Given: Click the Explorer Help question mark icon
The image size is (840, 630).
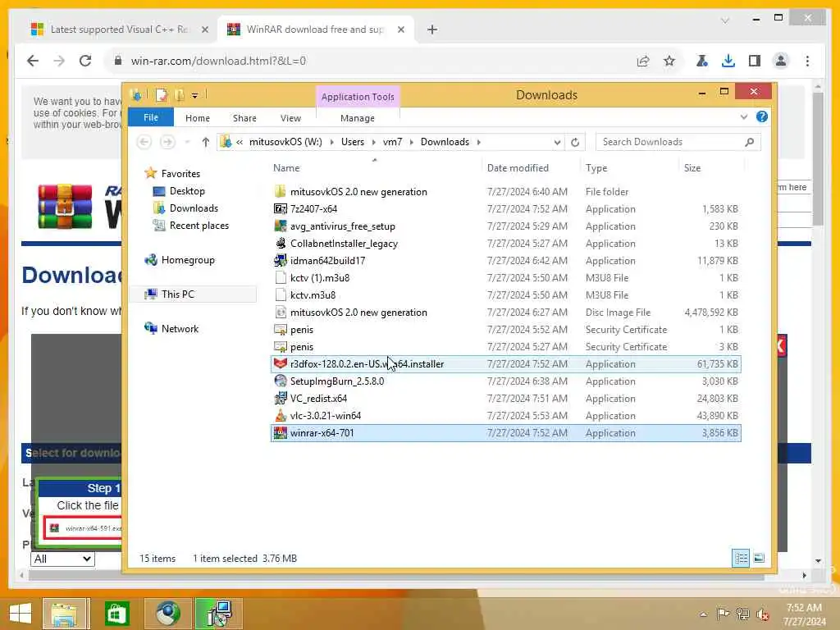Looking at the screenshot, I should click(762, 116).
